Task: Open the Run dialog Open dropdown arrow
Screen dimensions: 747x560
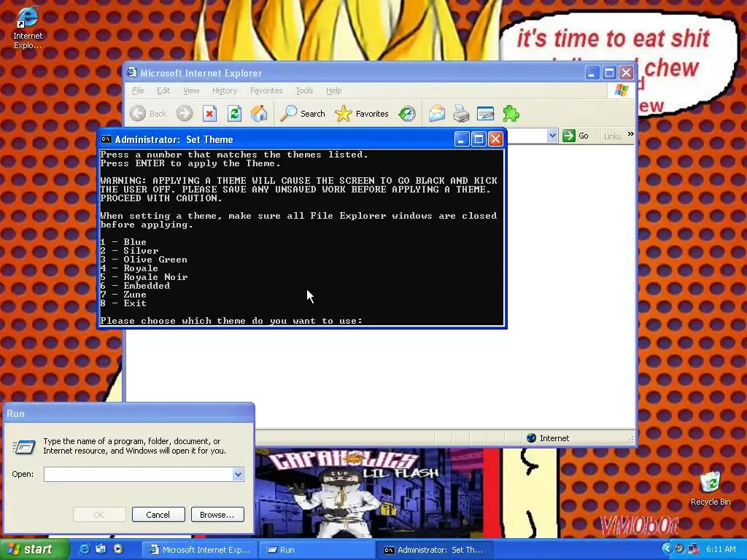Action: click(238, 474)
